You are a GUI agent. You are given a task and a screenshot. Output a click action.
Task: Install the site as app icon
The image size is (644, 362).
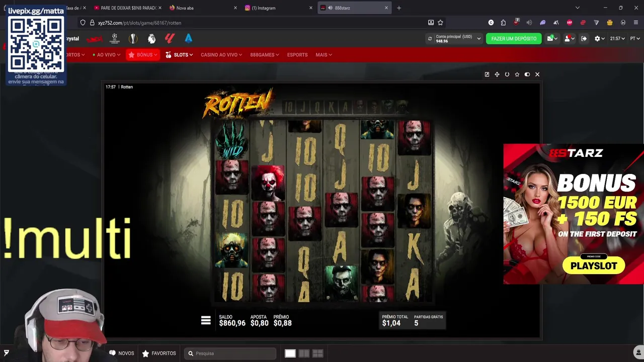point(431,23)
